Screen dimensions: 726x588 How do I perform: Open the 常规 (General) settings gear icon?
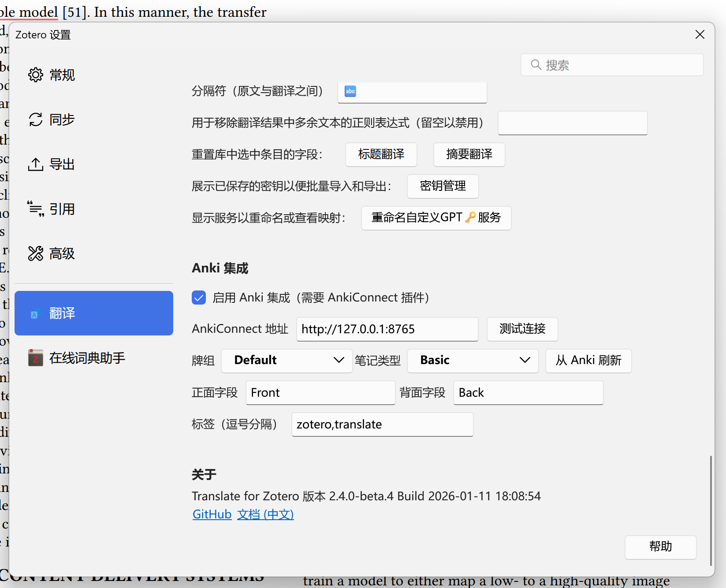[36, 75]
